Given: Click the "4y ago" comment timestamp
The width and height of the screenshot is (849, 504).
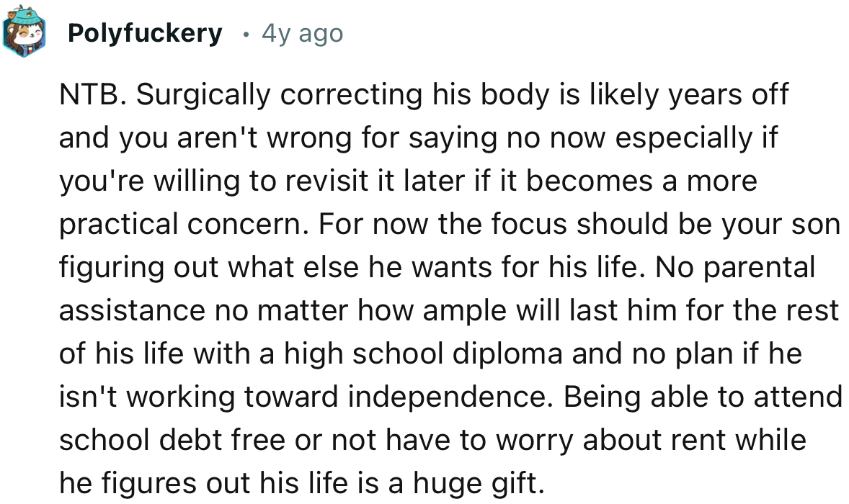Looking at the screenshot, I should click(302, 33).
